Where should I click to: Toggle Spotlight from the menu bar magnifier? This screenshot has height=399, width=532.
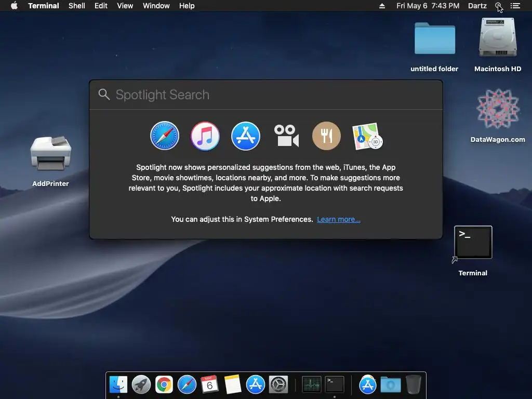[x=498, y=6]
